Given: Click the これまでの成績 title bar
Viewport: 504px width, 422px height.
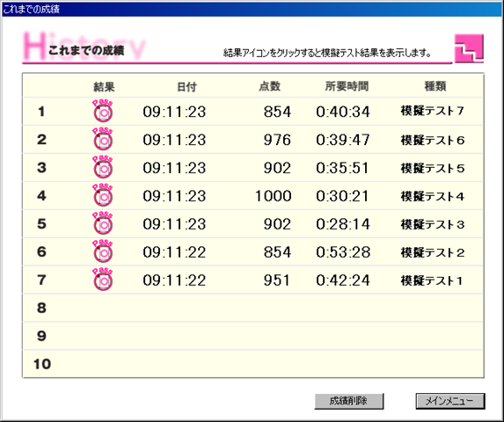Looking at the screenshot, I should point(252,9).
